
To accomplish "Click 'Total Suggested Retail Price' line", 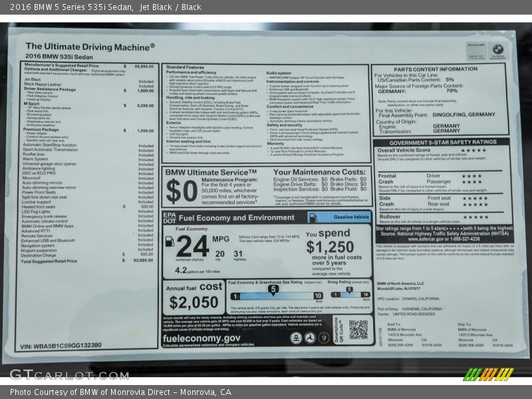I will [x=49, y=261].
